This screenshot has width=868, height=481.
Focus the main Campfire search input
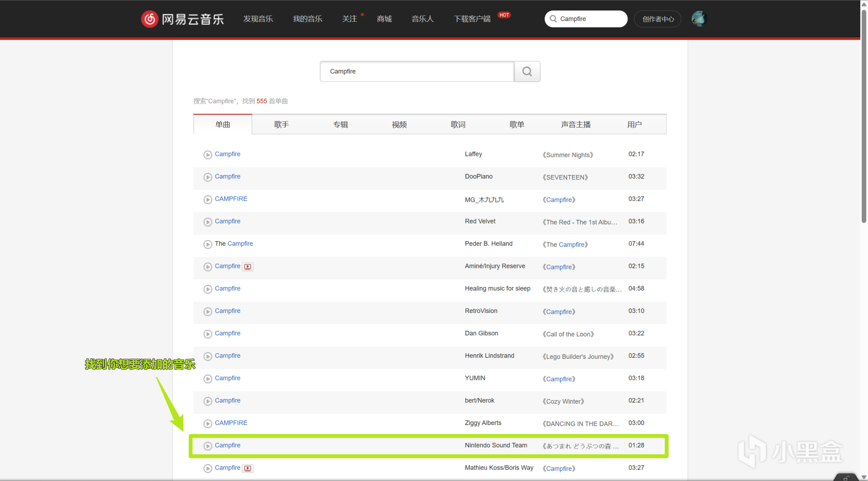417,71
